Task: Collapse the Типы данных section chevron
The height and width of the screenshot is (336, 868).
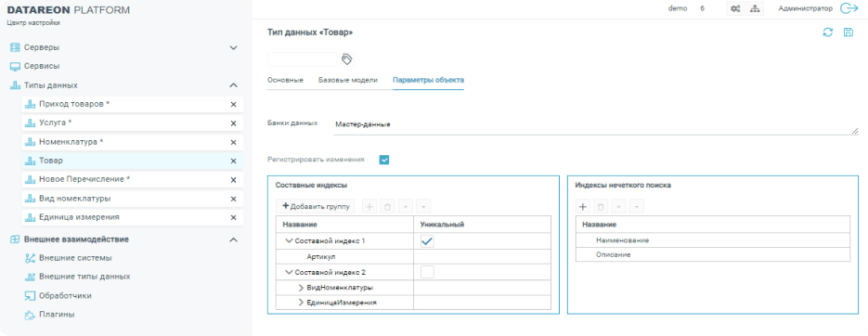Action: pos(233,85)
